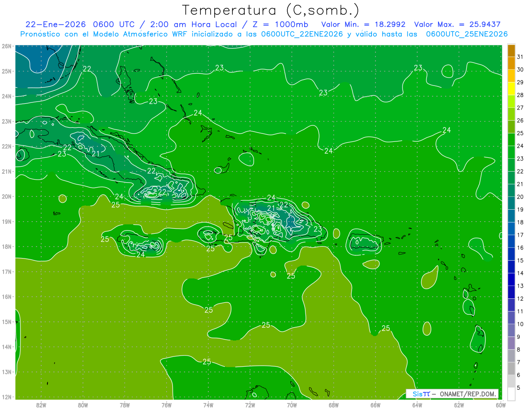Click the 74W longitude axis label
Viewport: 532px width, 411px height.
[x=208, y=405]
